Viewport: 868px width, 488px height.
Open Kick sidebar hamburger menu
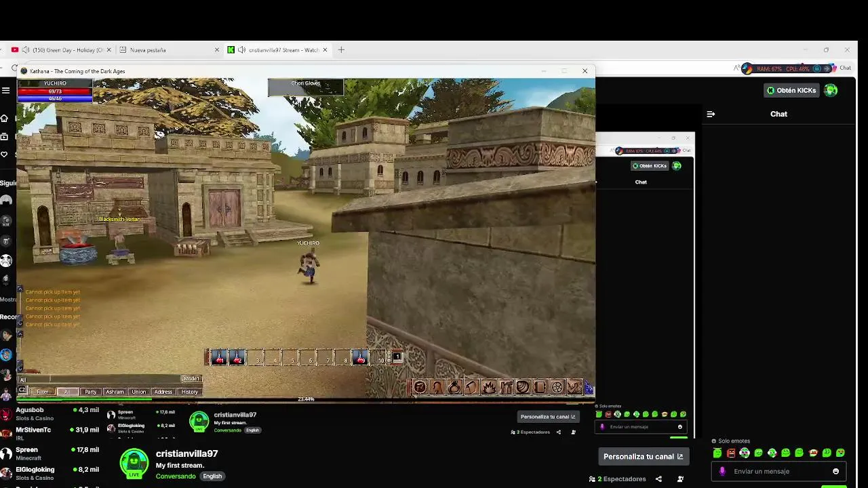click(x=5, y=90)
